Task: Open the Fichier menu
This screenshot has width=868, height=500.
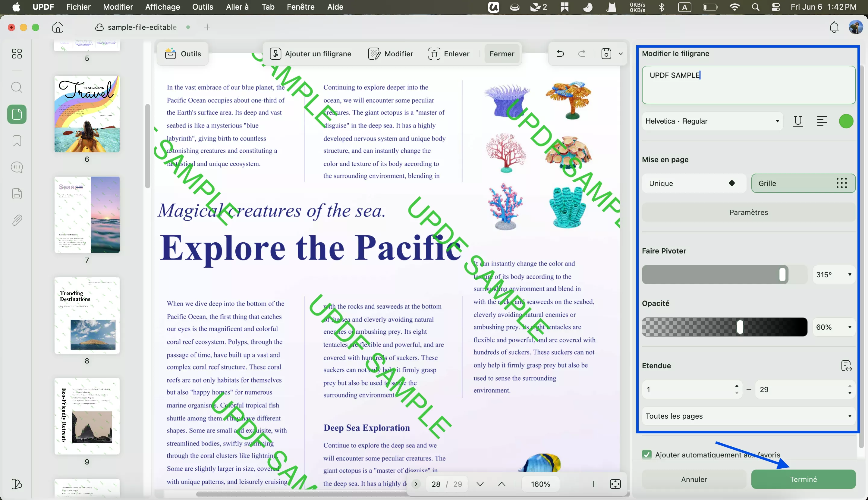Action: 78,7
